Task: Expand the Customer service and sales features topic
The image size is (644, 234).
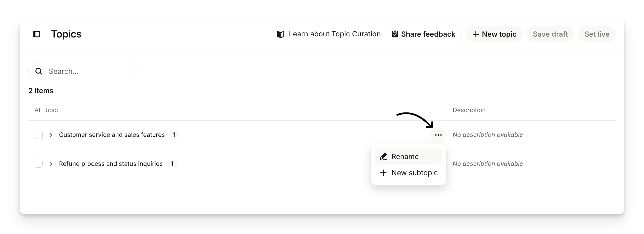Action: (x=51, y=135)
